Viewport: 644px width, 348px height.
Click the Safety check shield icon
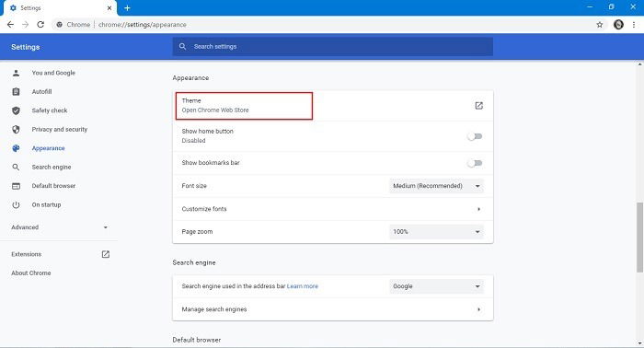pos(16,110)
